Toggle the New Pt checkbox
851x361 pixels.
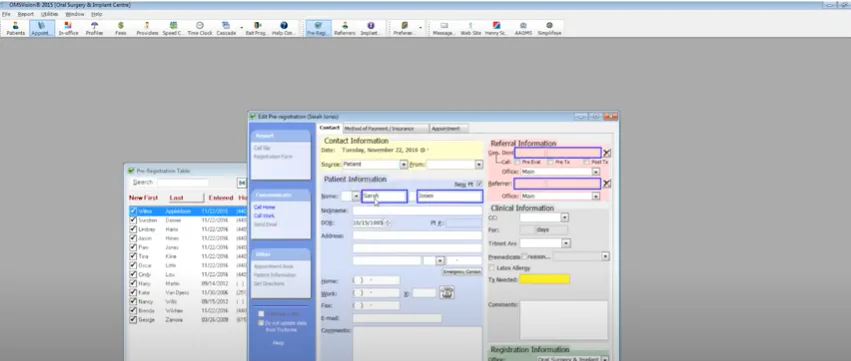[479, 185]
